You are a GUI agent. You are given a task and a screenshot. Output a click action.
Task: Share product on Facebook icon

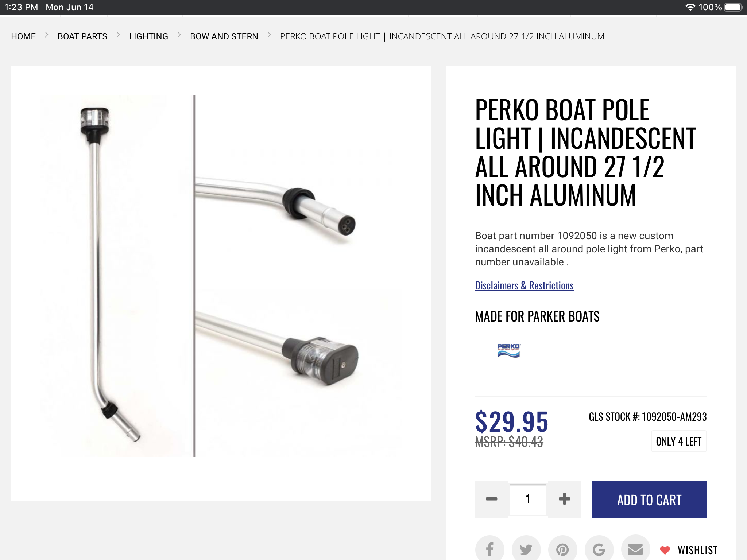(489, 549)
